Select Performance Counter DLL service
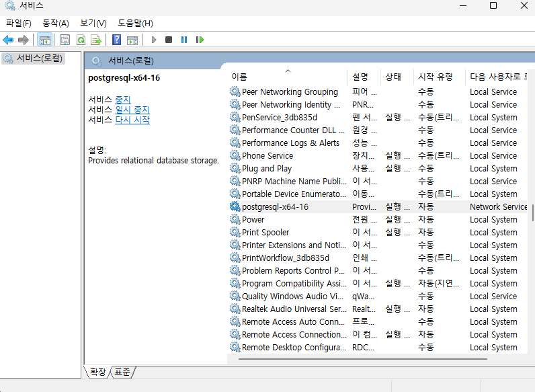 pos(378,130)
